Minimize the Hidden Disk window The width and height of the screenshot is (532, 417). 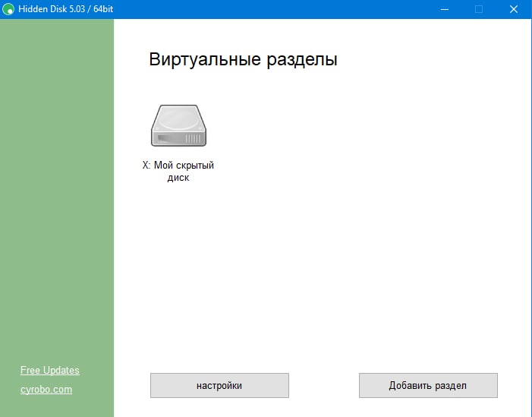point(445,9)
